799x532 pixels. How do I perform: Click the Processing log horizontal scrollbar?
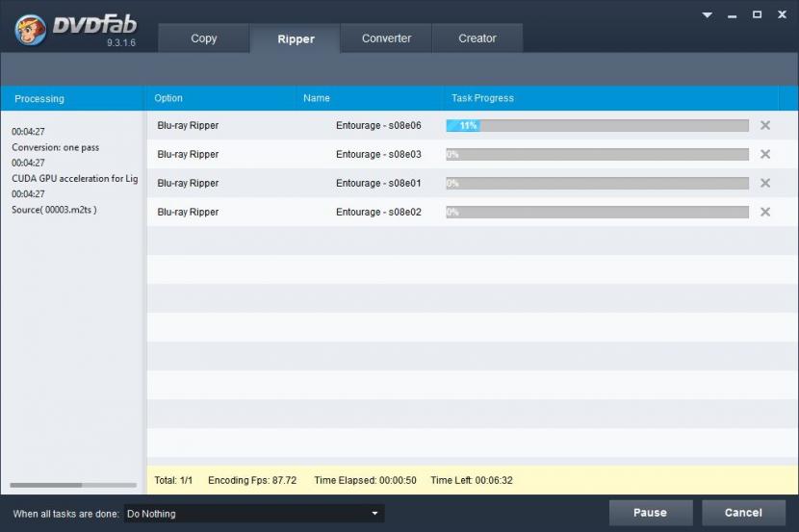(46, 485)
